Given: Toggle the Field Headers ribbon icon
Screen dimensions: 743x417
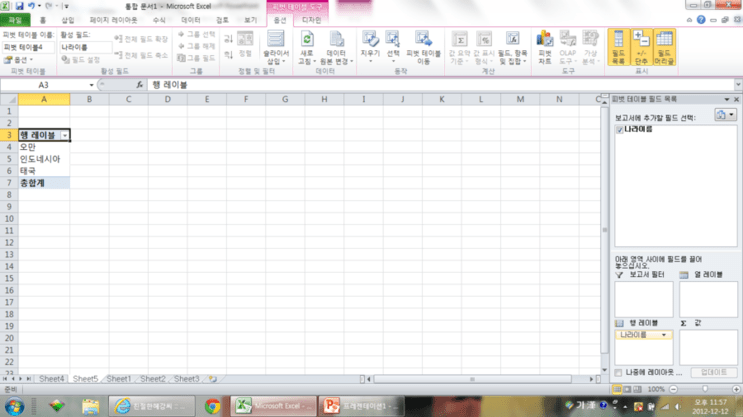Looking at the screenshot, I should (x=664, y=47).
